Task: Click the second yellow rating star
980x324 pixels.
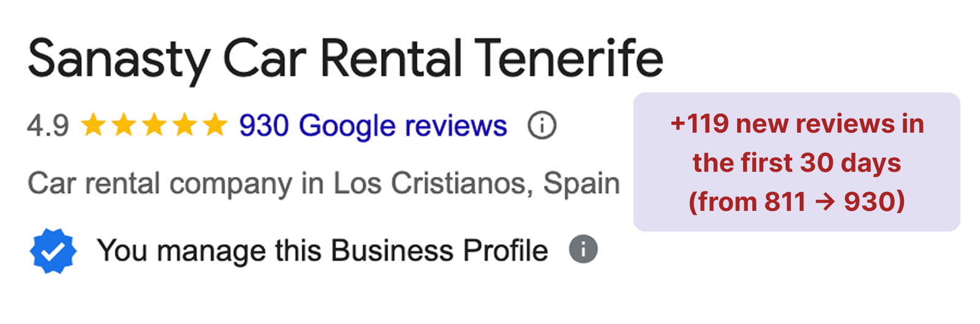Action: 124,125
